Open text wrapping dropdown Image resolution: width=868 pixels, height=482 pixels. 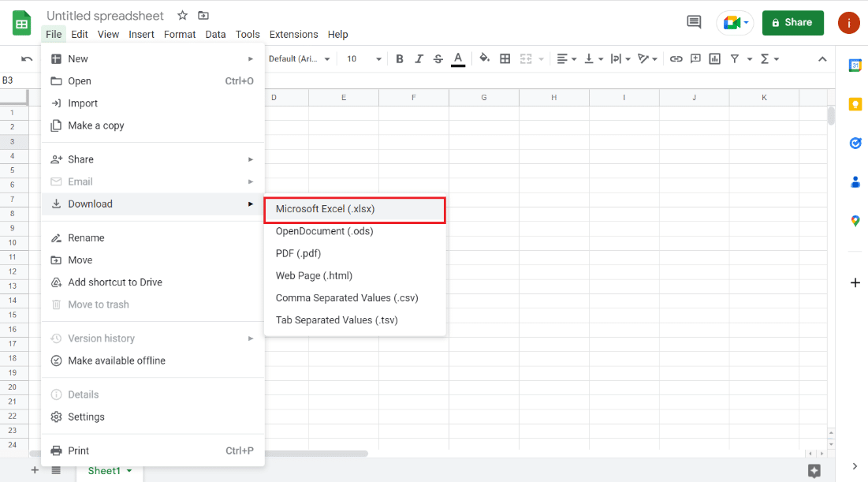pos(620,58)
